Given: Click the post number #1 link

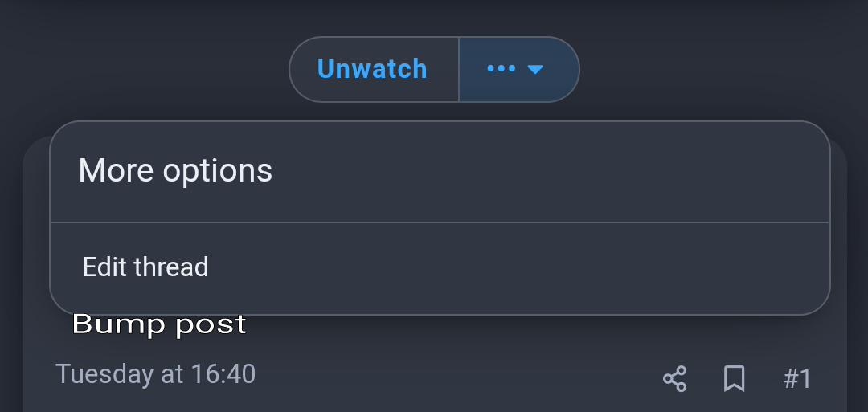Looking at the screenshot, I should (x=797, y=379).
